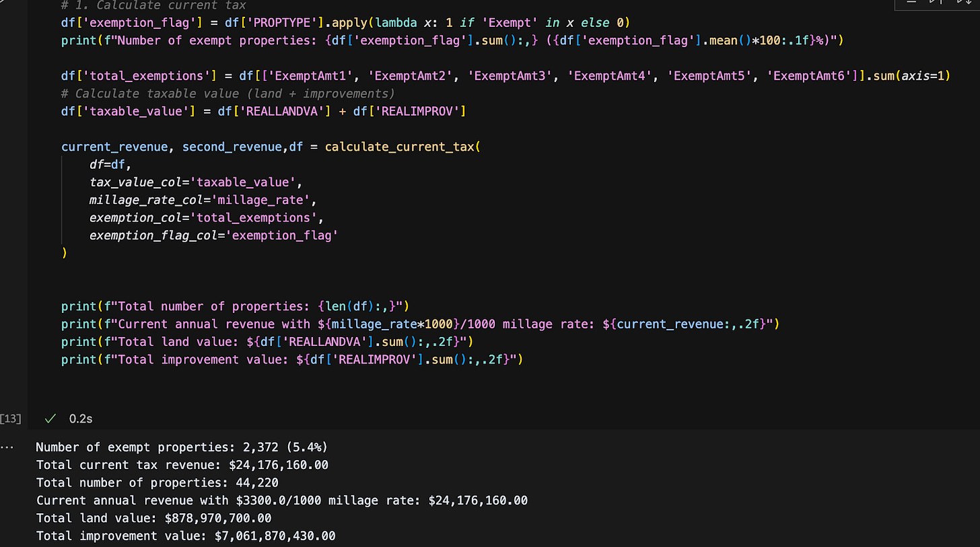Viewport: 980px width, 547px height.
Task: Click the argument line exemption_flag_col='exemption_flag'
Action: pyautogui.click(x=213, y=235)
